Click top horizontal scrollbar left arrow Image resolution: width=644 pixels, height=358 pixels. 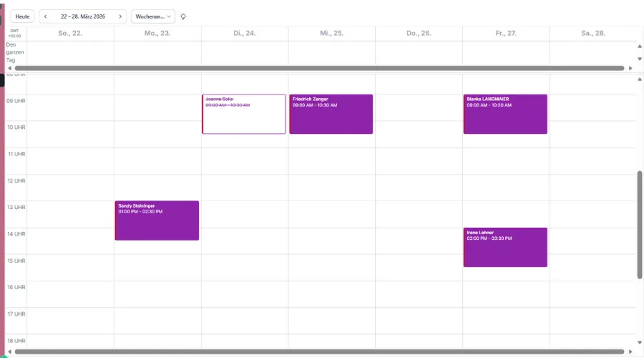pyautogui.click(x=9, y=68)
